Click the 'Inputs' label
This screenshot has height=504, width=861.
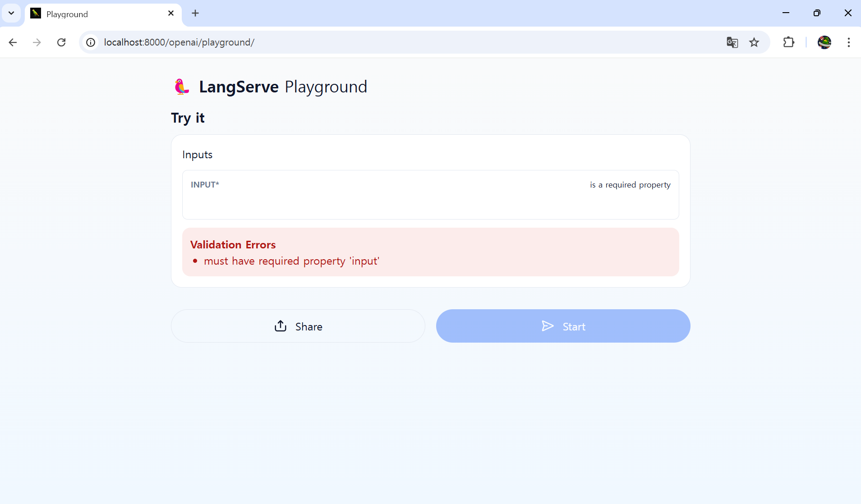click(197, 155)
